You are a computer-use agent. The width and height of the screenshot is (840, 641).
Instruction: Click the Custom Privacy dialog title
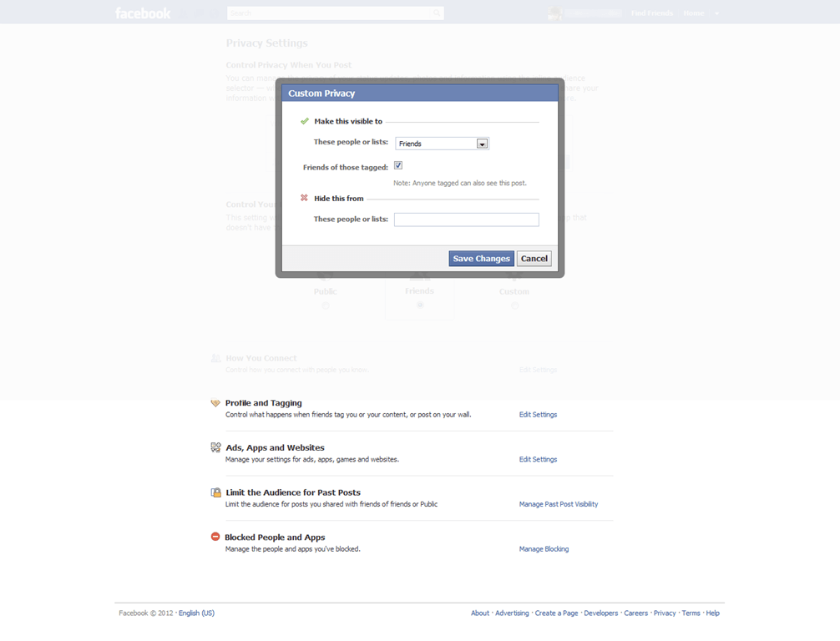pyautogui.click(x=321, y=93)
